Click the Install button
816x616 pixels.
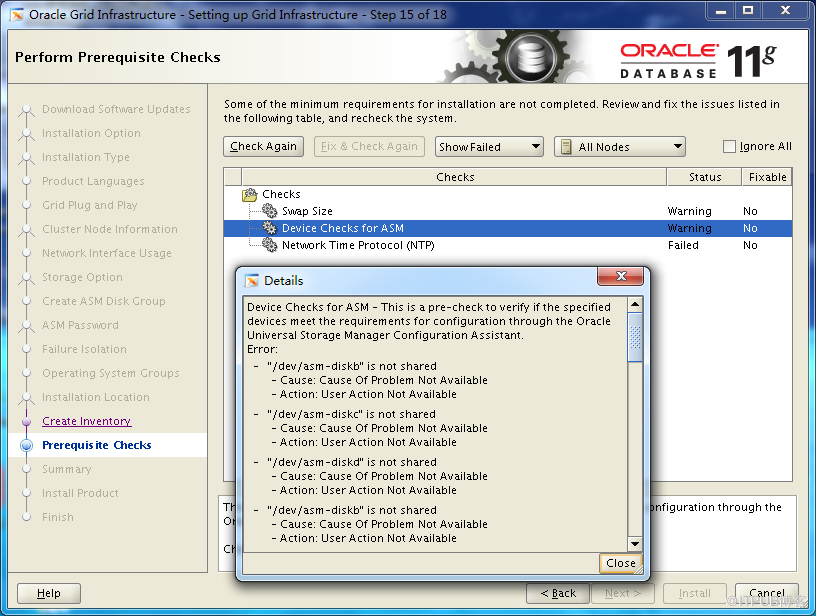[694, 593]
